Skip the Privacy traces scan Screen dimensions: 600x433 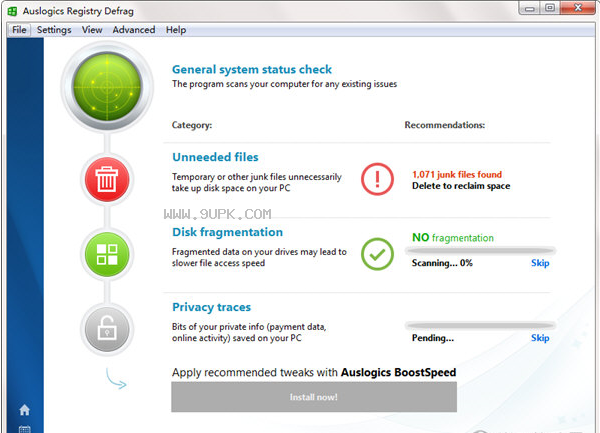(540, 338)
